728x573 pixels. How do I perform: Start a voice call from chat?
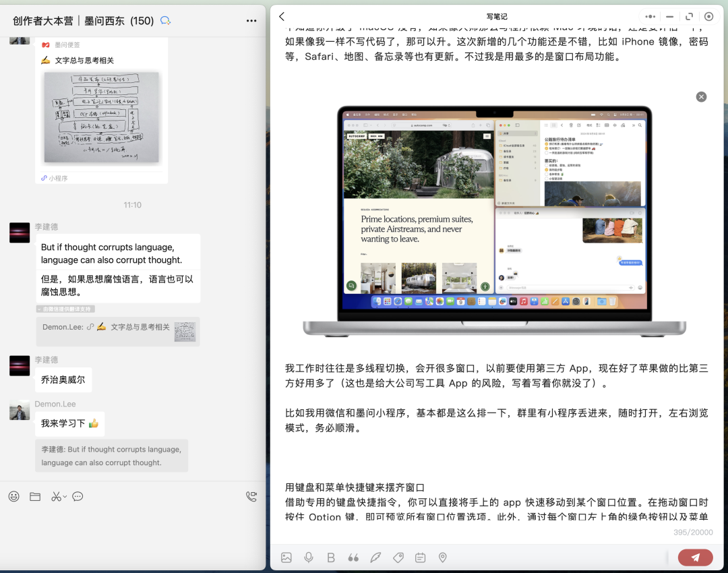click(251, 496)
